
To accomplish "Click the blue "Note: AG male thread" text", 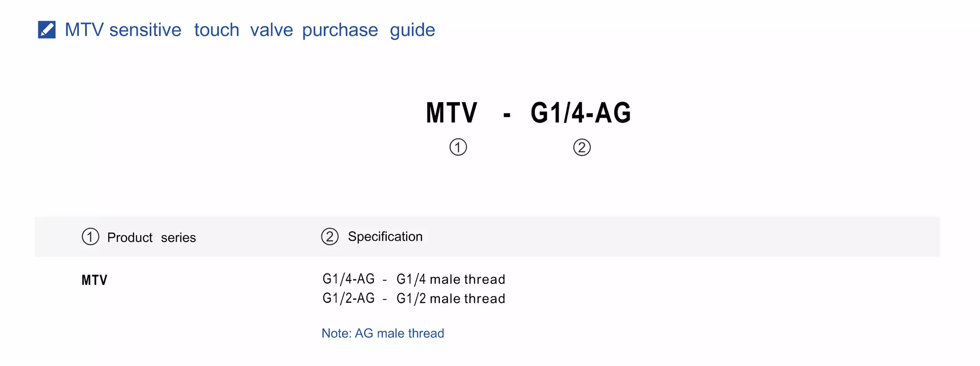I will coord(383,333).
